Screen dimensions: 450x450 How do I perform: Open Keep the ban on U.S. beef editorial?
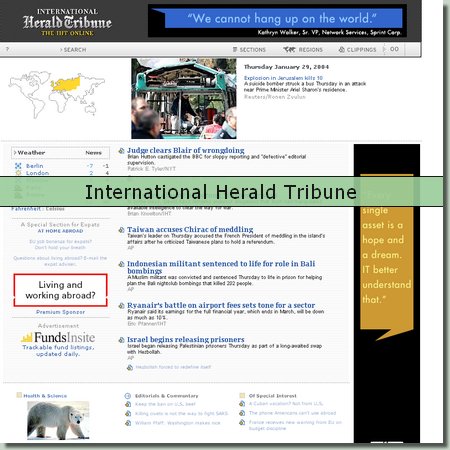165,404
